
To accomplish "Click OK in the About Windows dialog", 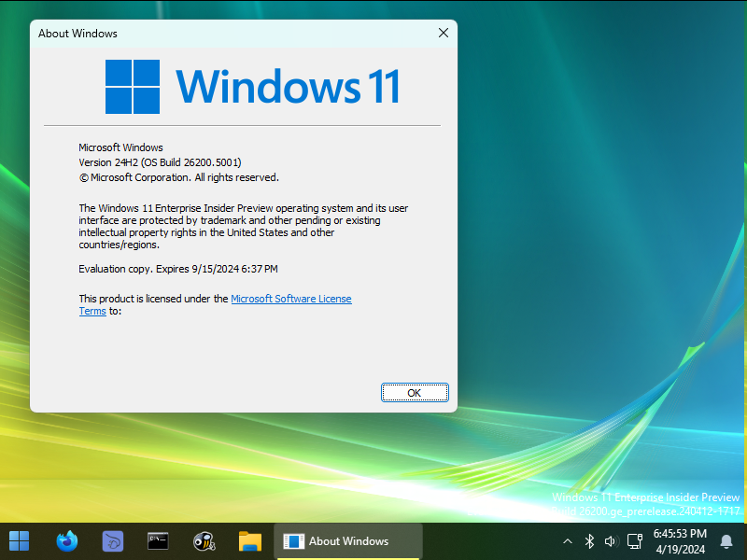I will pos(415,392).
